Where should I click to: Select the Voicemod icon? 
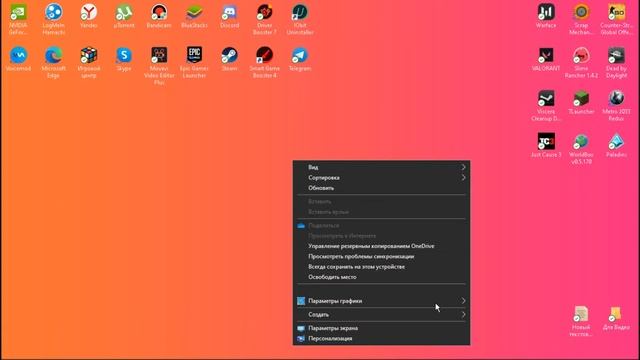point(18,56)
